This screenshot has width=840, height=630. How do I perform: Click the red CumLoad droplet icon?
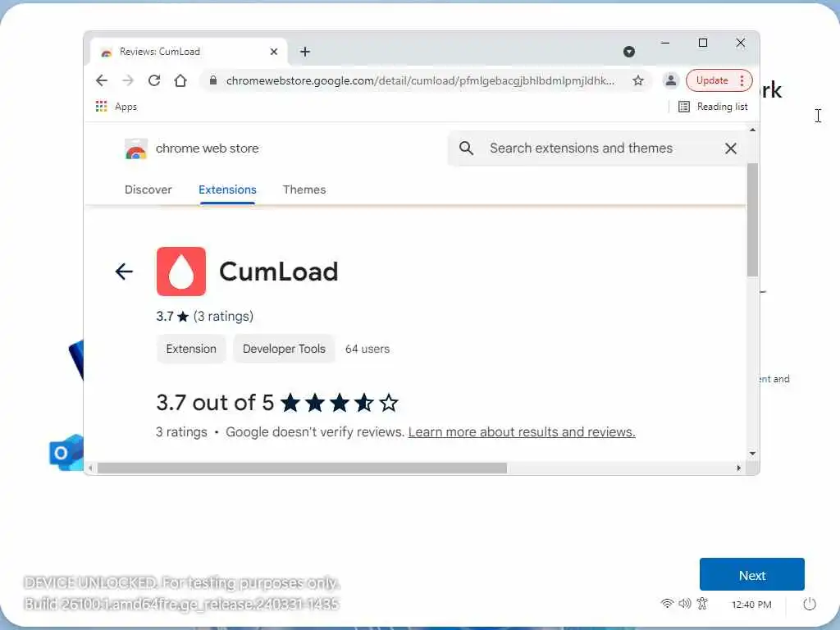point(181,272)
